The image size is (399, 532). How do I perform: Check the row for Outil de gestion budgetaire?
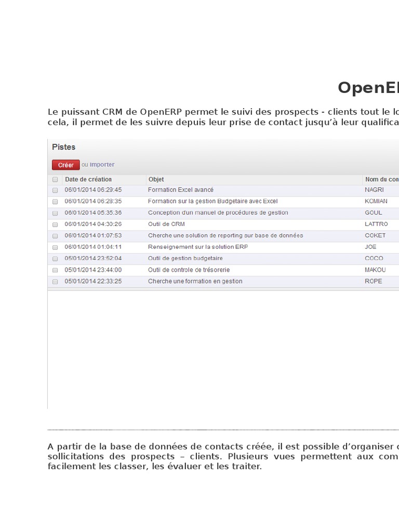pyautogui.click(x=55, y=259)
